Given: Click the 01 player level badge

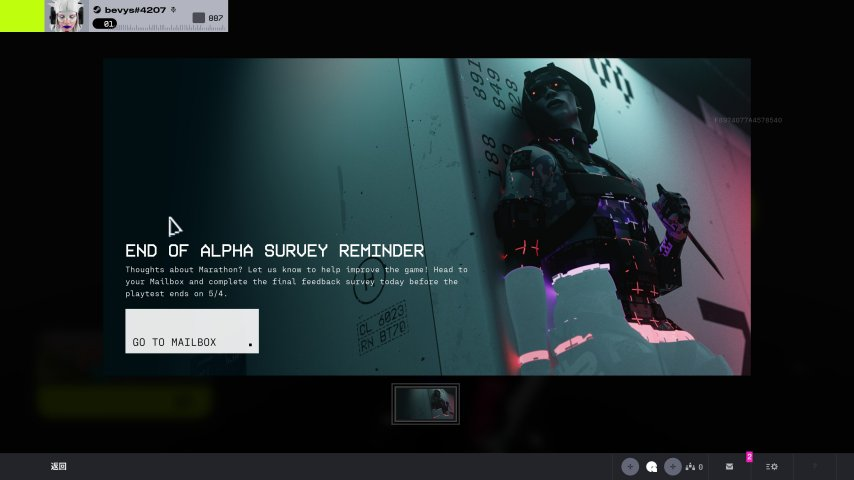Looking at the screenshot, I should tap(105, 23).
